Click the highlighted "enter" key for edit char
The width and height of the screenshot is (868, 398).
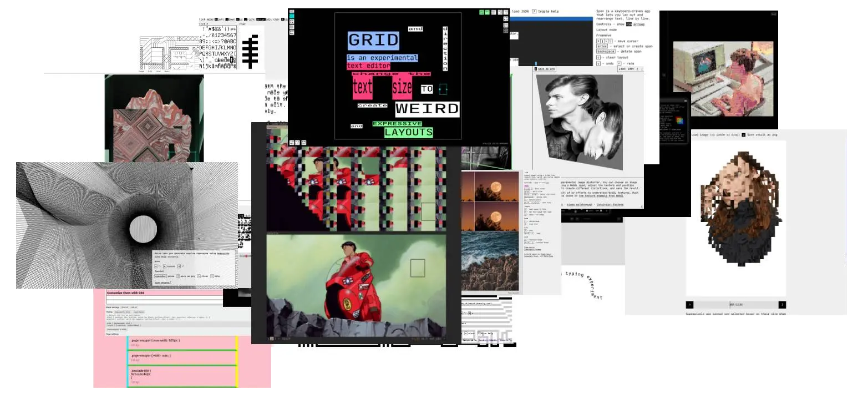pos(261,19)
